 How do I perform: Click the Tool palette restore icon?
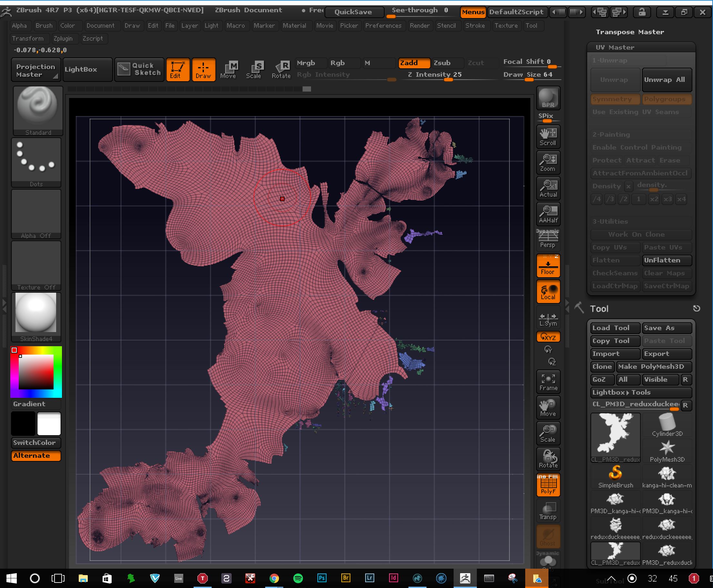pos(697,308)
